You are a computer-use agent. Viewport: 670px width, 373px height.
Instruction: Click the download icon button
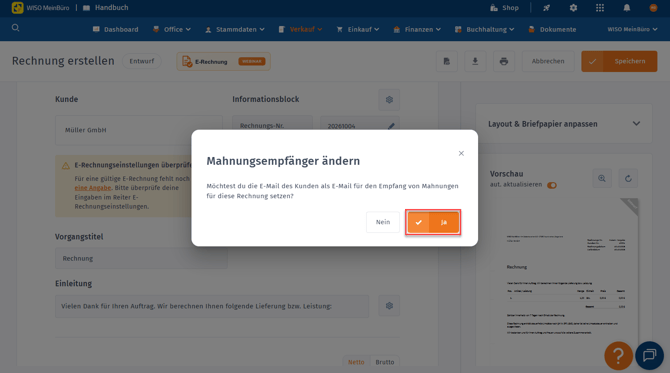[x=475, y=62]
